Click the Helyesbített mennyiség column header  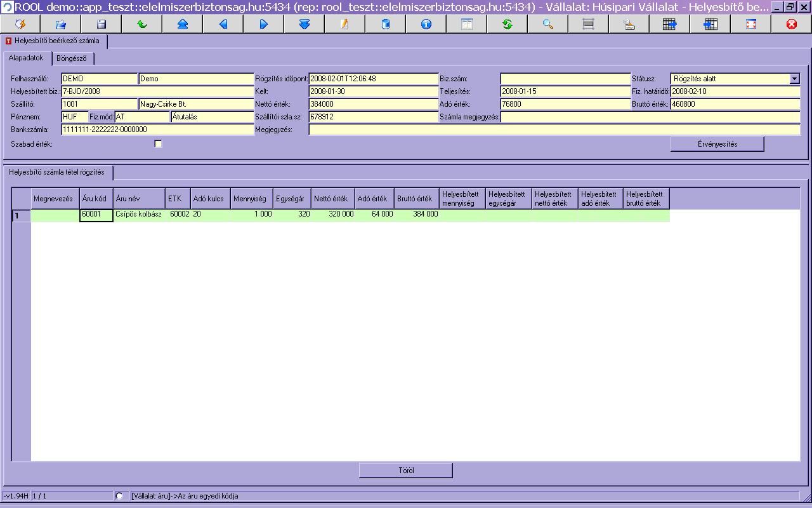462,199
